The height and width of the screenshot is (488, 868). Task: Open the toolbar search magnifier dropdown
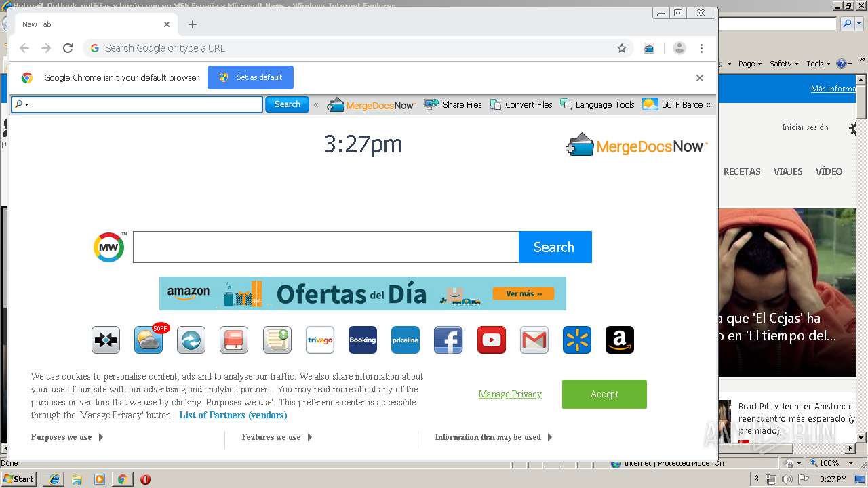point(22,104)
